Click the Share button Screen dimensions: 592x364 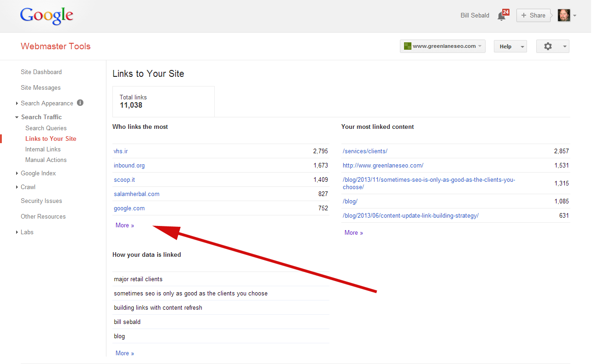click(533, 15)
